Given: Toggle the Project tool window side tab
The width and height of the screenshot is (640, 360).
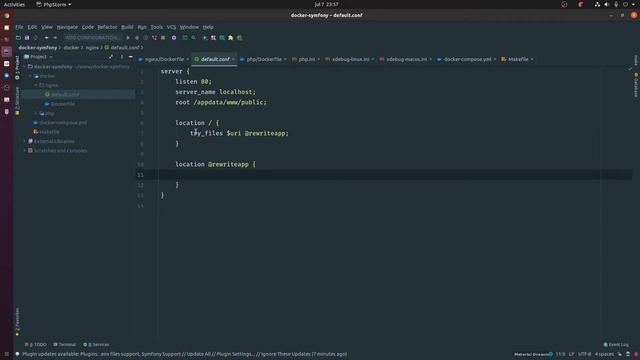Looking at the screenshot, I should (x=17, y=67).
